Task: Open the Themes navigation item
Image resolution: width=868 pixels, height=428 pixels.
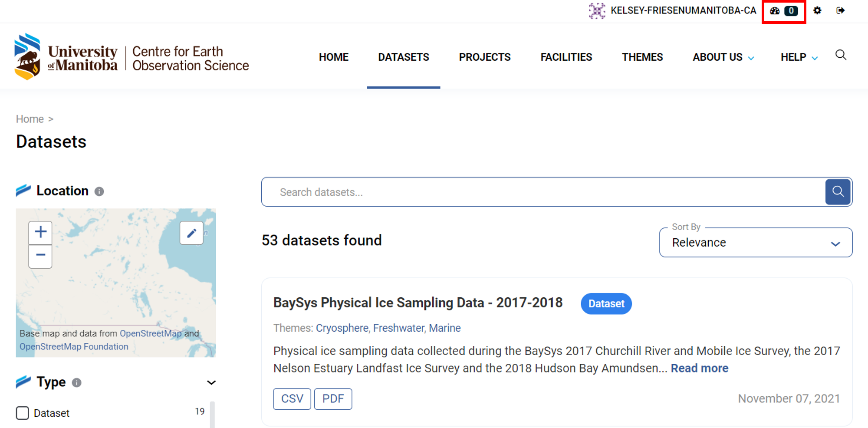Action: point(642,57)
